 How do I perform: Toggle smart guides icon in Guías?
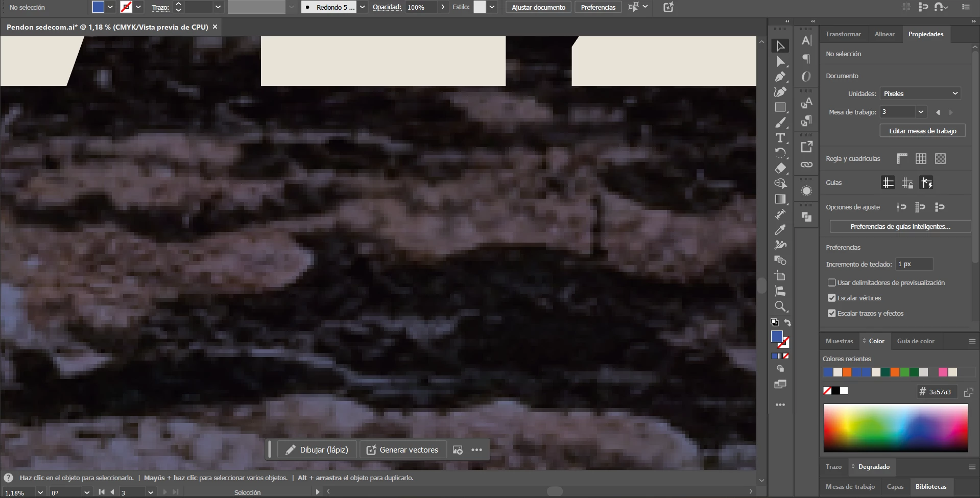[926, 182]
